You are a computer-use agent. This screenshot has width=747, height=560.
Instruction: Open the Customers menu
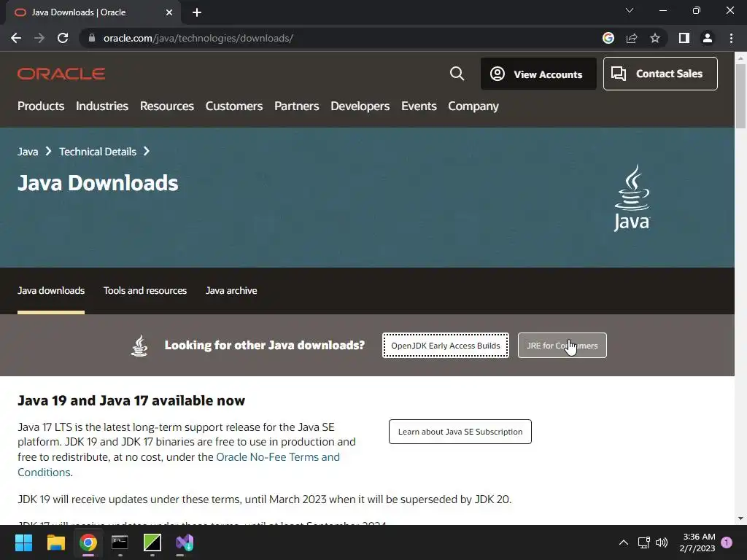click(234, 106)
